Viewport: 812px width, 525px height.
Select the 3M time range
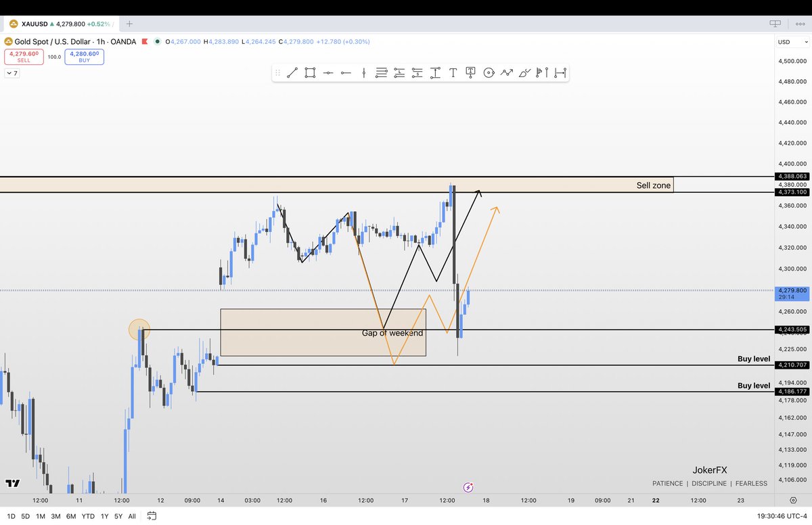pyautogui.click(x=55, y=516)
